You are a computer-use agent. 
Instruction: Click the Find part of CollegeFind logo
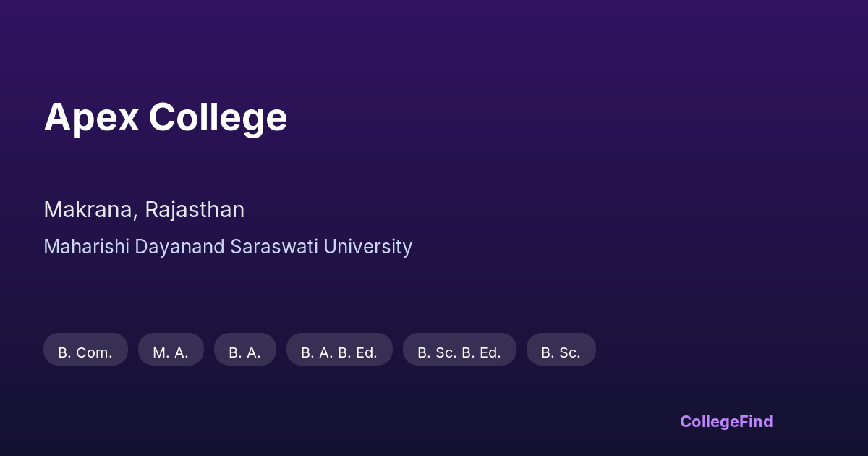755,421
